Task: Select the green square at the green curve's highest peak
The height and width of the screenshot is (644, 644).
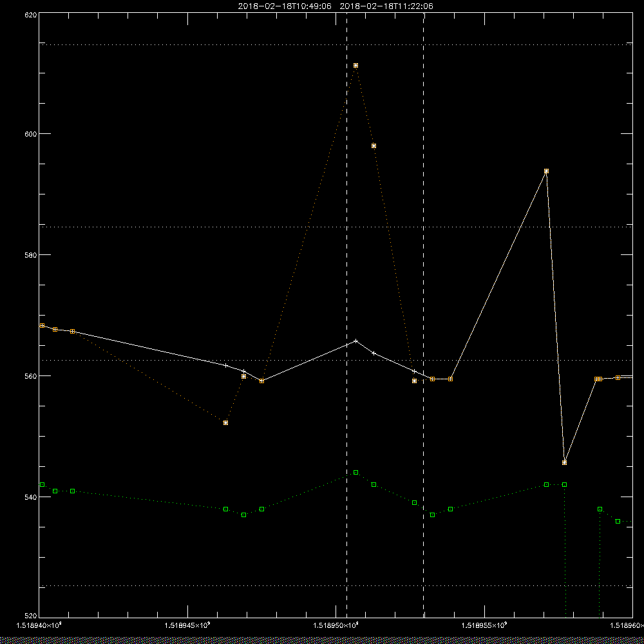Action: click(355, 472)
